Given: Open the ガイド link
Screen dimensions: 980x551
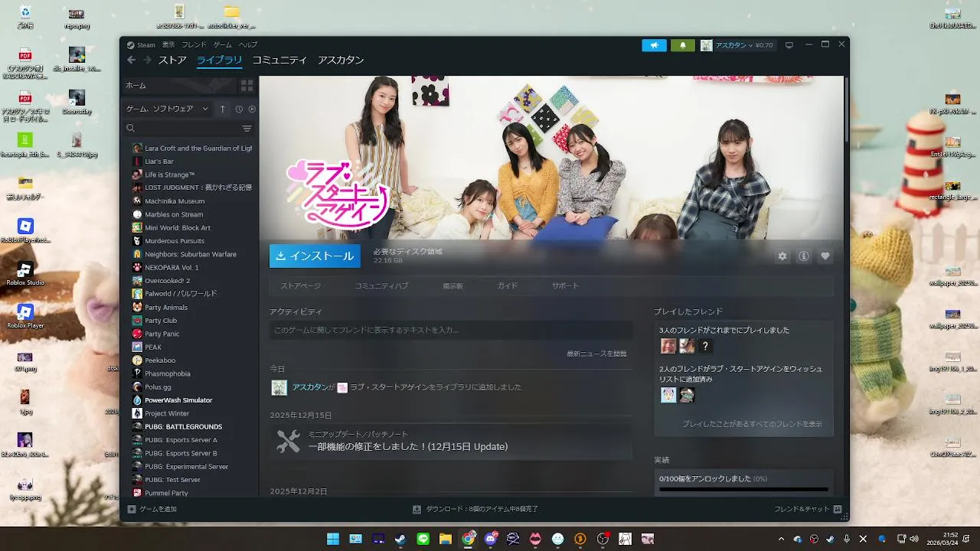Looking at the screenshot, I should click(507, 285).
